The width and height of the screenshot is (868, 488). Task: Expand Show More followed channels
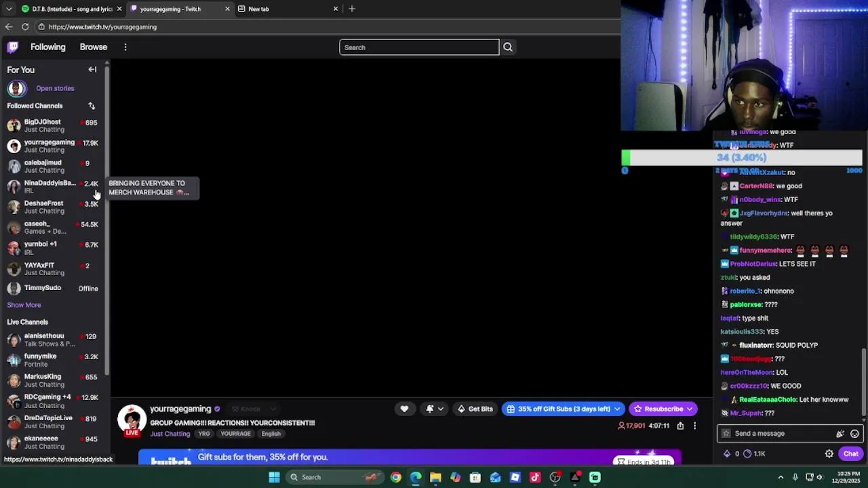24,305
